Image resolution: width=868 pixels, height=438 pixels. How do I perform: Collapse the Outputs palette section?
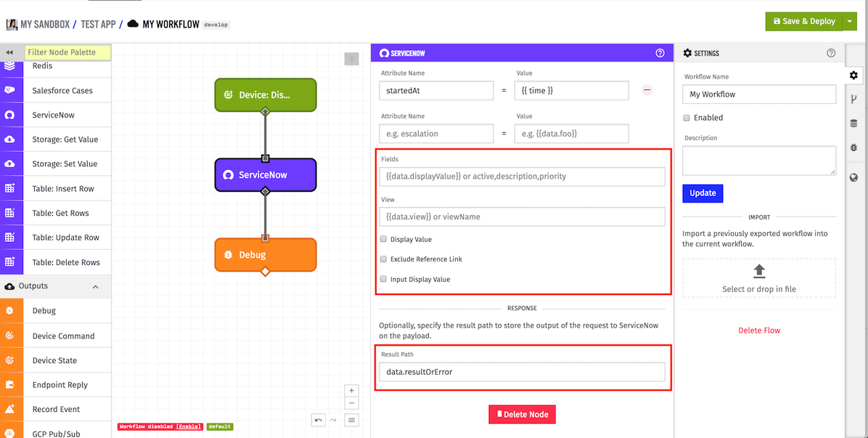(95, 286)
